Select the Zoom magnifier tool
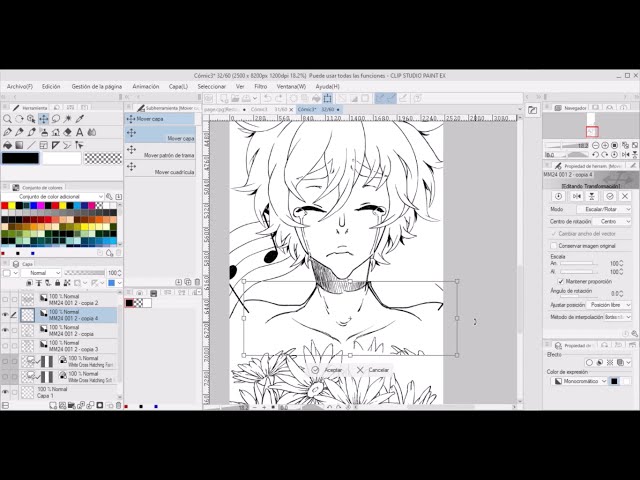The image size is (640, 480). (x=7, y=119)
